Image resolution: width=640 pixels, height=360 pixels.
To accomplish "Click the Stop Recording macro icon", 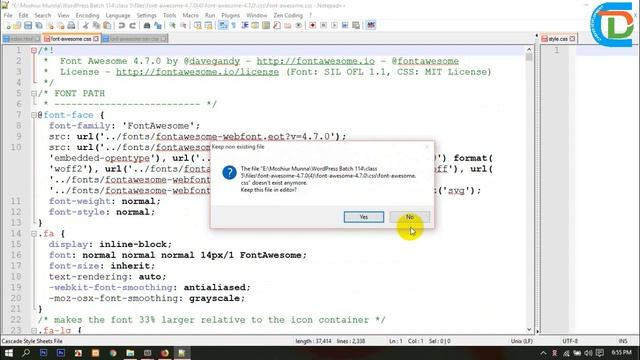I will click(x=324, y=25).
